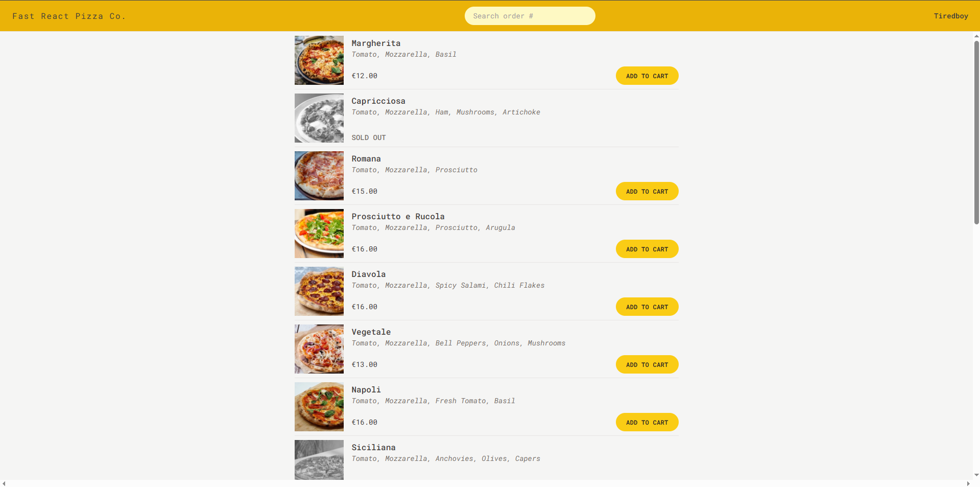Add Romana pizza to cart
Image resolution: width=980 pixels, height=487 pixels.
(x=647, y=191)
